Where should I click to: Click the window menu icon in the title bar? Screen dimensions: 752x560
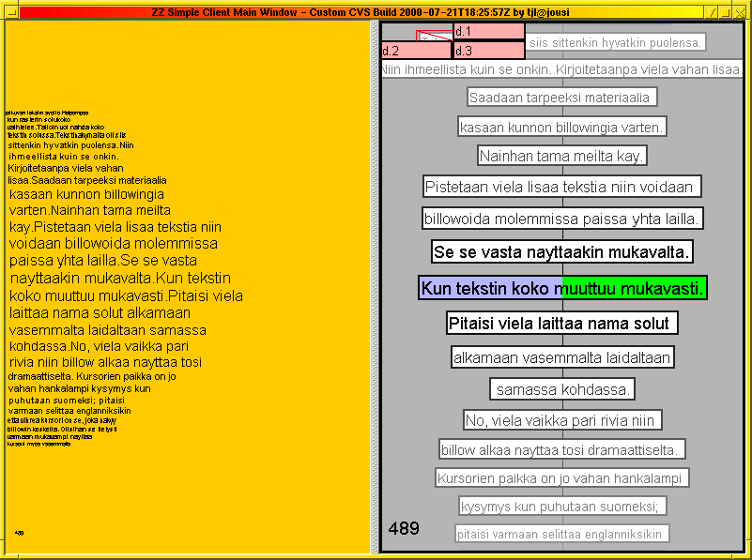point(12,13)
